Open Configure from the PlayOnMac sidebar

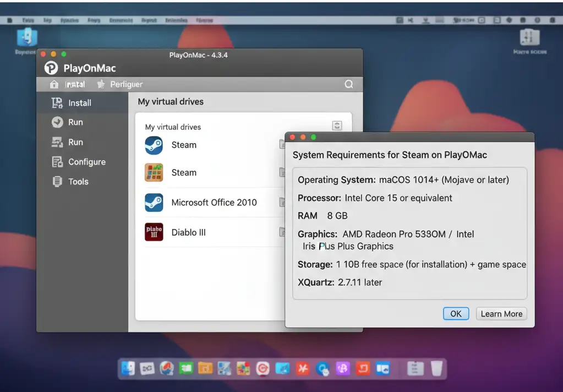click(x=86, y=162)
